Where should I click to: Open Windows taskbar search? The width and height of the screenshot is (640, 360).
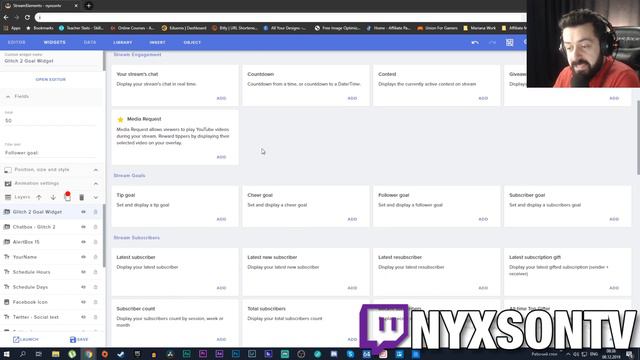tap(23, 354)
